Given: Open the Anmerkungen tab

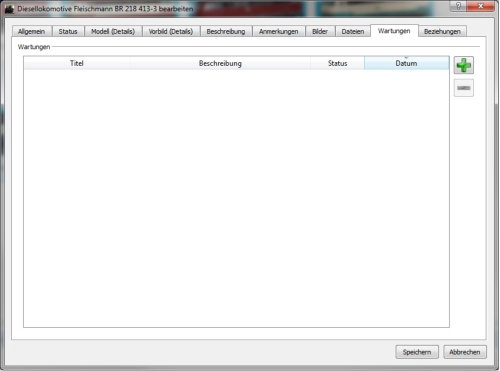Looking at the screenshot, I should coord(279,31).
